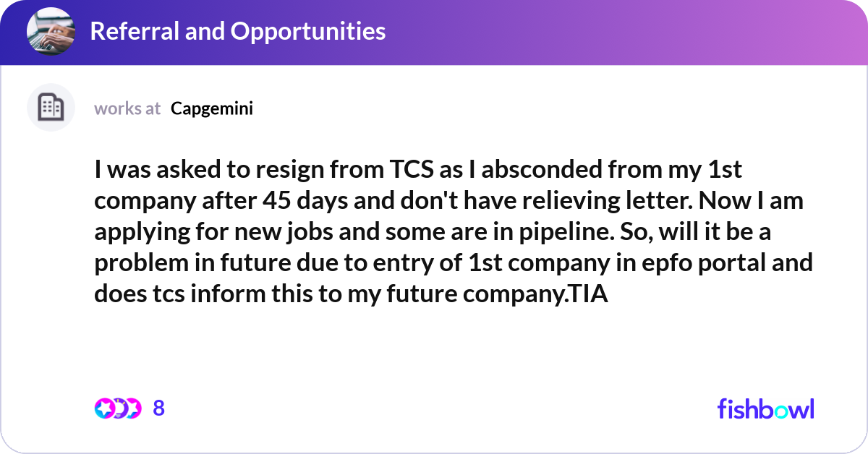Open the Fishbowl logo at bottom right
868x454 pixels.
(765, 408)
